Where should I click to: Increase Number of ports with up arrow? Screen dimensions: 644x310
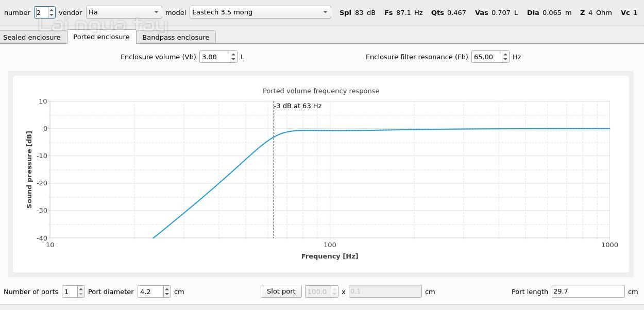point(81,289)
